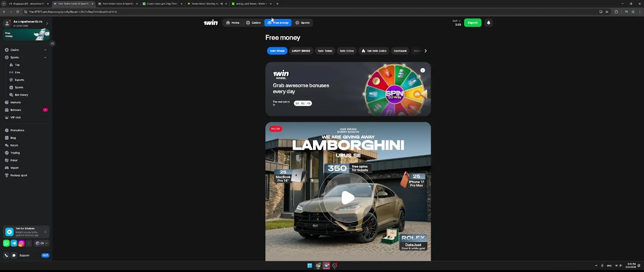Screen dimensions: 644x272
Task: Click Free money in top navigation
Action: (278, 23)
